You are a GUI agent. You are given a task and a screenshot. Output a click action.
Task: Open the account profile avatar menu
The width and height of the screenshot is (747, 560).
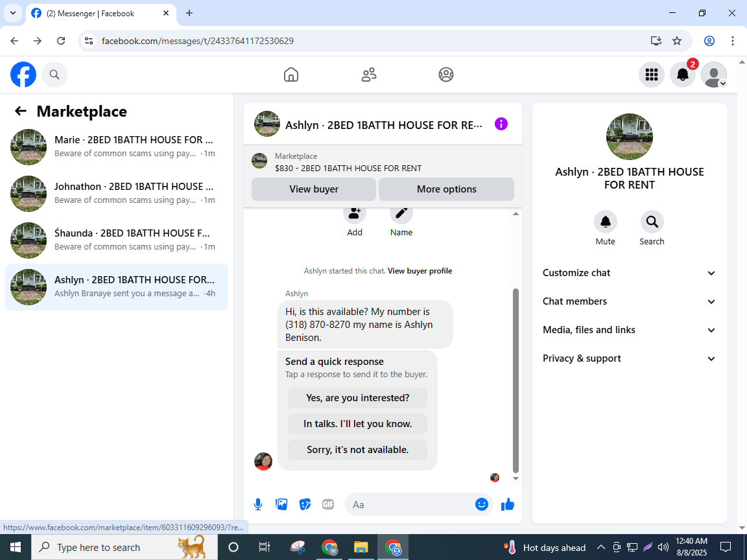(714, 75)
